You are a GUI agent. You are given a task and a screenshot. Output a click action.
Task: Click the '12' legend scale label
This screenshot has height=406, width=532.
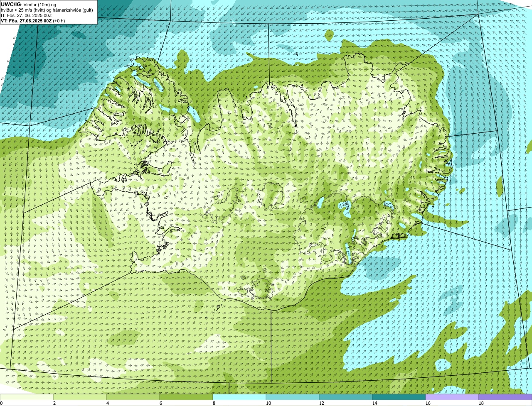[322, 403]
